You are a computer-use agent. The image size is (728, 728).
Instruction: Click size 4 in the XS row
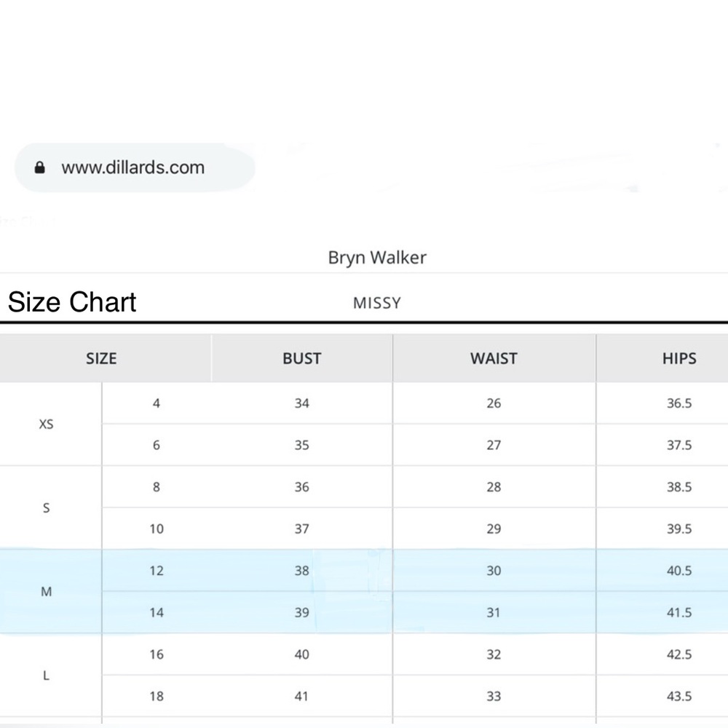coord(157,403)
